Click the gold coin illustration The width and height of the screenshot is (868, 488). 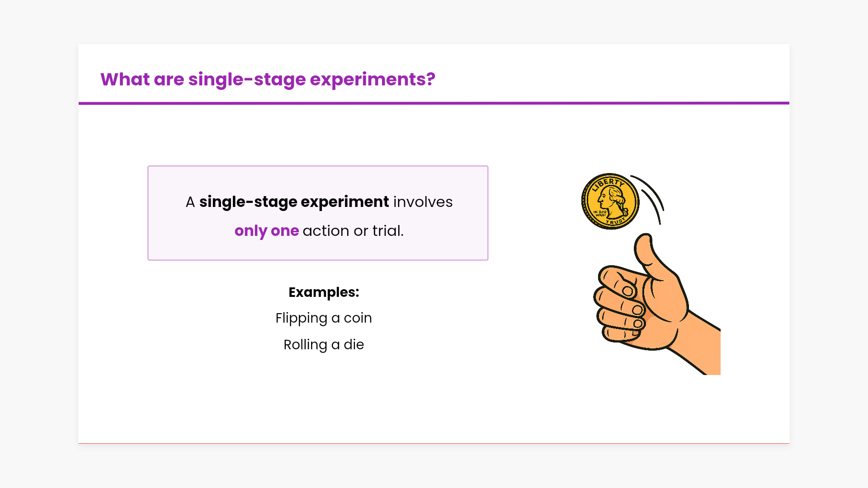[x=609, y=202]
